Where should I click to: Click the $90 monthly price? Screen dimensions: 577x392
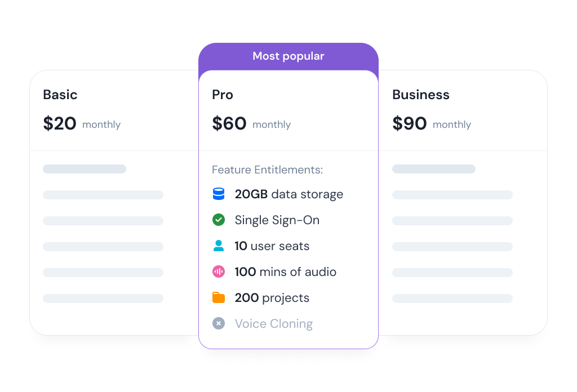(x=432, y=124)
